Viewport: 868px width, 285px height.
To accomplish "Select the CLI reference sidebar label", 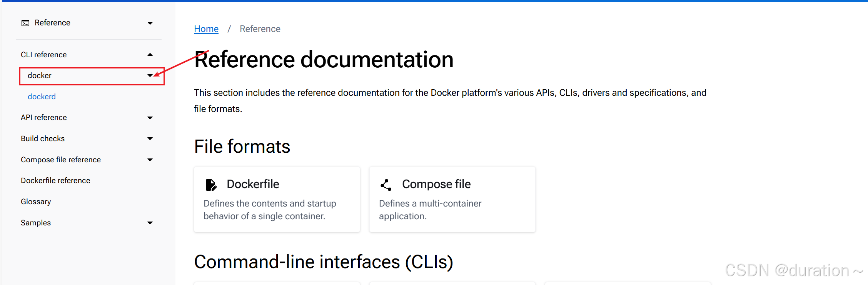I will [44, 55].
